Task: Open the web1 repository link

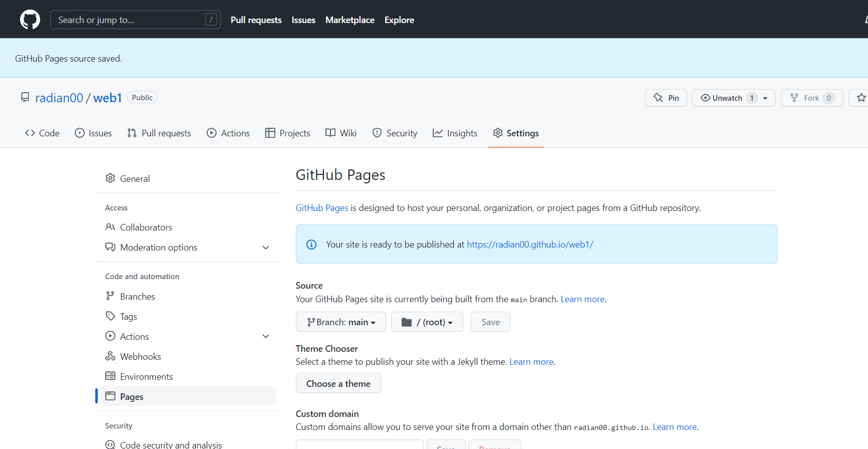Action: pyautogui.click(x=108, y=98)
